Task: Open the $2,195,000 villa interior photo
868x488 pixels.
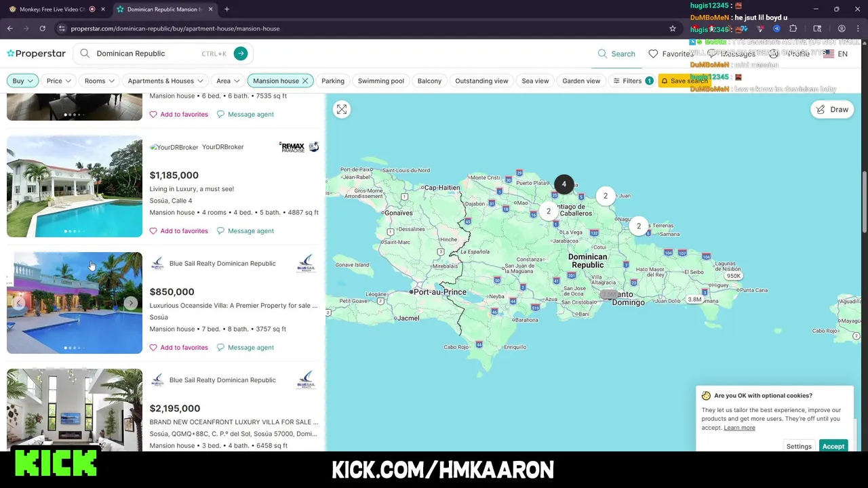Action: (x=75, y=409)
